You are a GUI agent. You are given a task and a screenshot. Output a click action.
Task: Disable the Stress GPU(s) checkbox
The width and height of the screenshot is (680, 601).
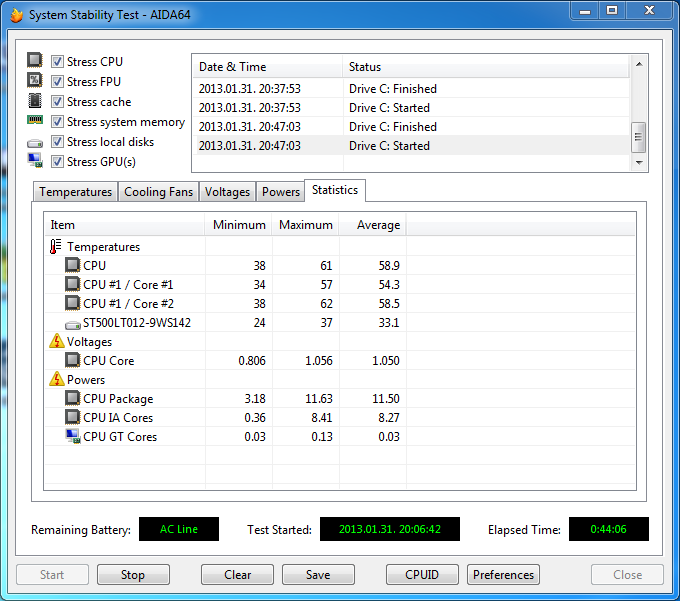[x=58, y=162]
